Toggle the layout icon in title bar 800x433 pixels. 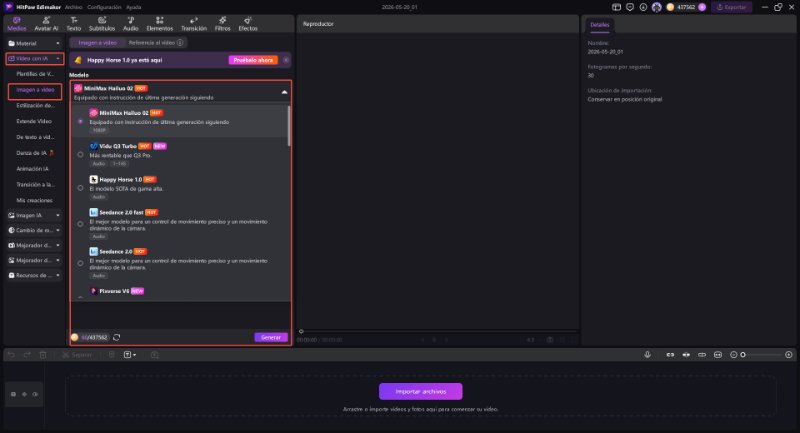pos(616,7)
